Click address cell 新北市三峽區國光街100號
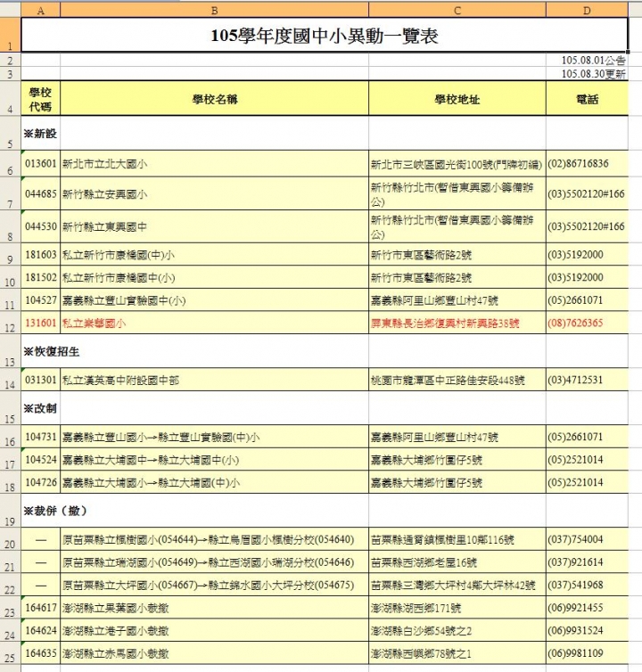This screenshot has height=672, width=642. click(457, 163)
